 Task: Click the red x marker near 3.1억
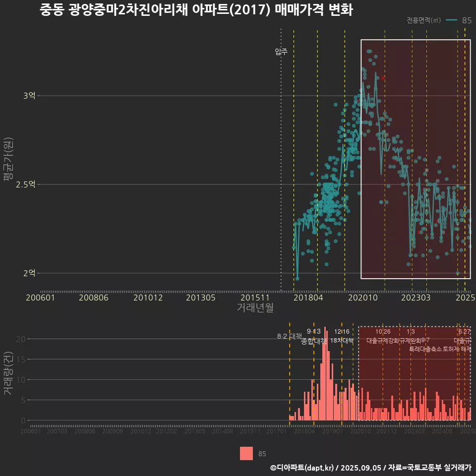click(x=383, y=78)
